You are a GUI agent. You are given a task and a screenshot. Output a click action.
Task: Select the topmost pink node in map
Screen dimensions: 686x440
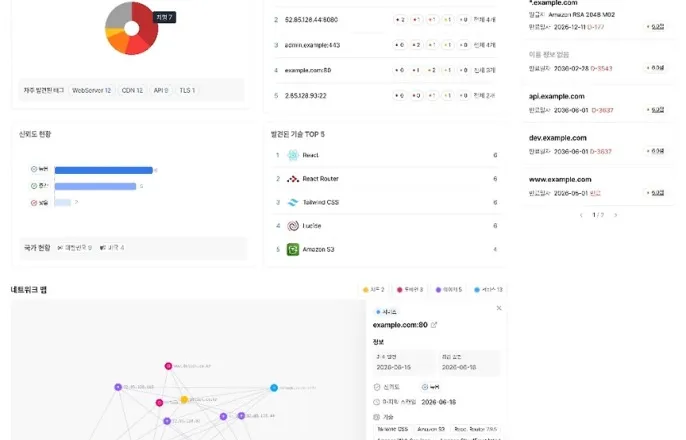pos(168,366)
